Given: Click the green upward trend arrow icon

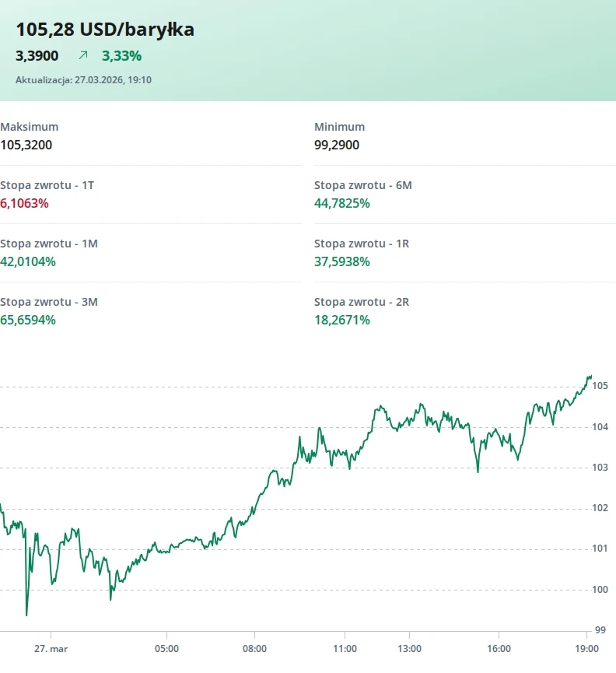Looking at the screenshot, I should tap(83, 55).
